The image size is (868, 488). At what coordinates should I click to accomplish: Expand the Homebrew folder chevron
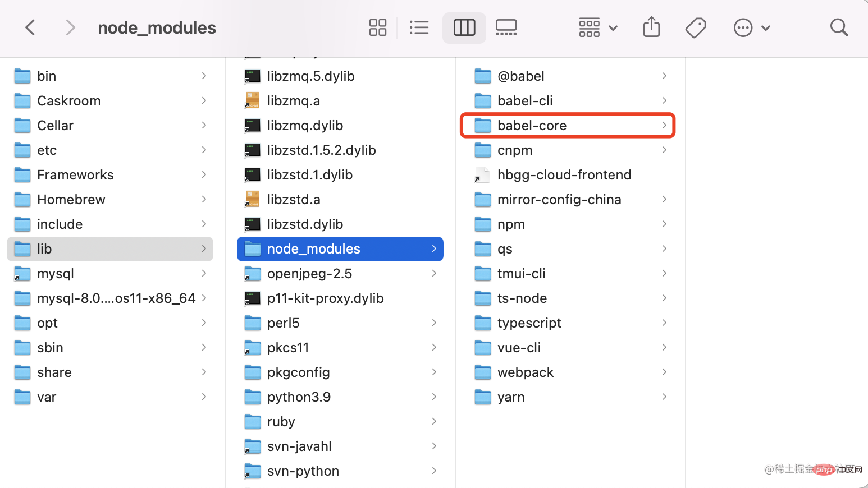pos(204,199)
